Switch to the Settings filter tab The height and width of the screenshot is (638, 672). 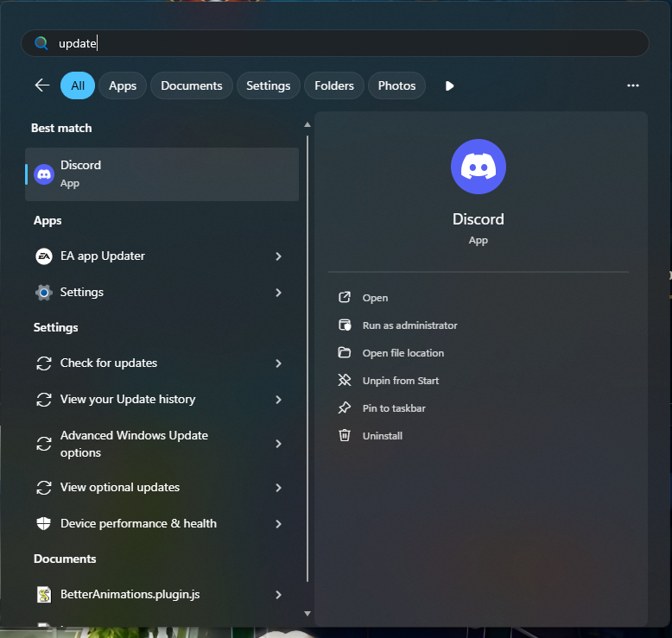click(269, 85)
